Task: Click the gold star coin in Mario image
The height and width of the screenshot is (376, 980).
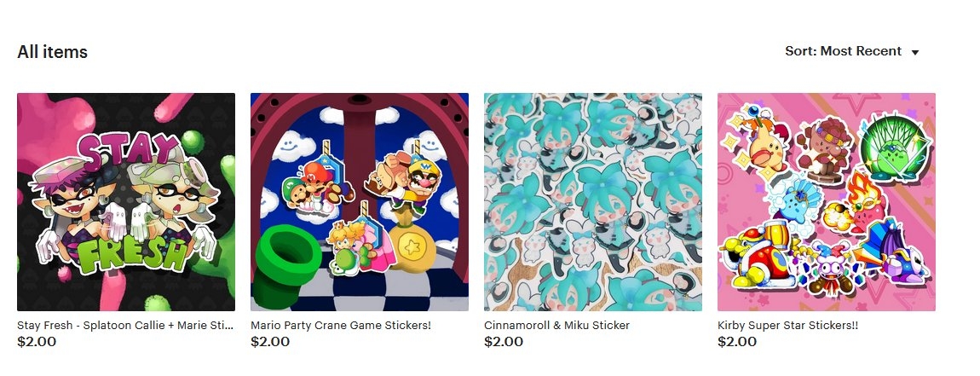Action: pos(412,248)
